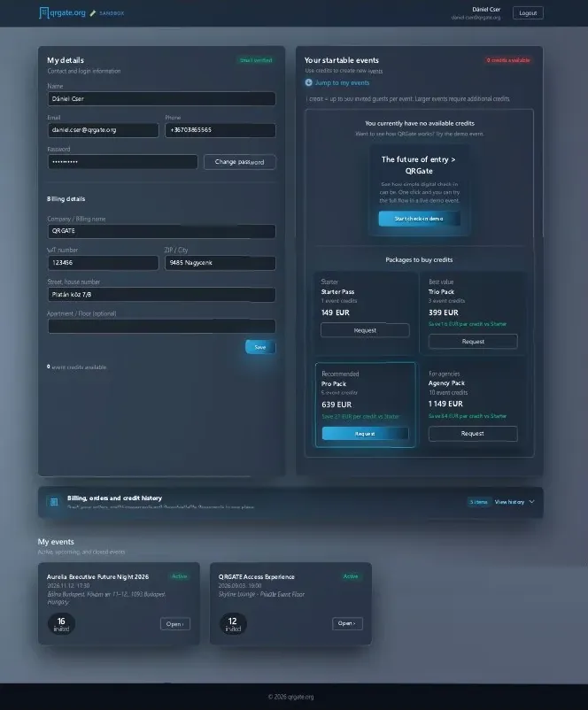Click the empty Apartment / Floor field
Viewport: 588px width, 710px height.
tap(162, 327)
